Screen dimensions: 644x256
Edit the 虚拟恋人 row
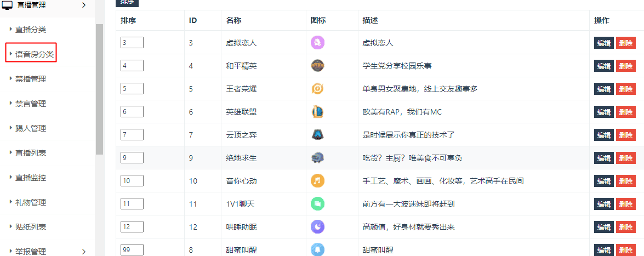[603, 43]
